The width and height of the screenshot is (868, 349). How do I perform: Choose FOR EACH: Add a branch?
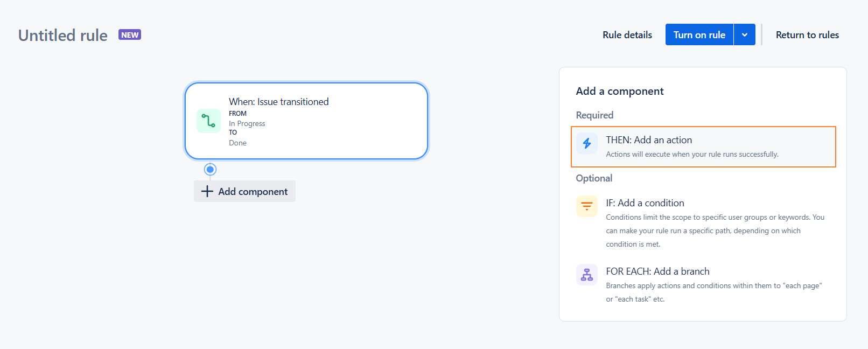pos(657,271)
